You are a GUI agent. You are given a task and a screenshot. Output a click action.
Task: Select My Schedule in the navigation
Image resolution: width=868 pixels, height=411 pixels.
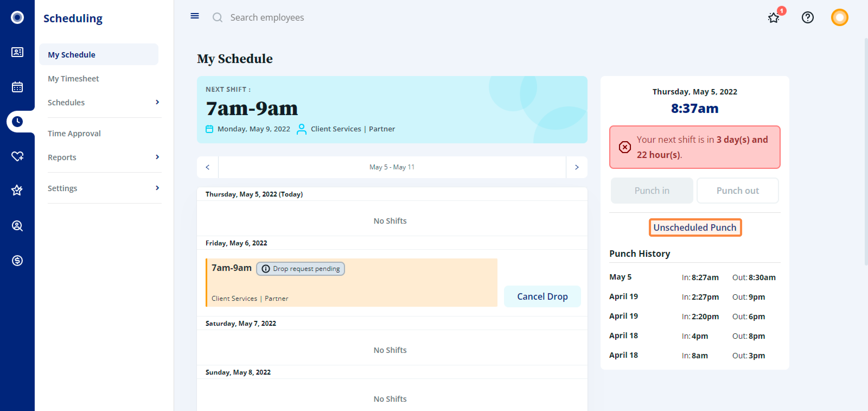[99, 55]
